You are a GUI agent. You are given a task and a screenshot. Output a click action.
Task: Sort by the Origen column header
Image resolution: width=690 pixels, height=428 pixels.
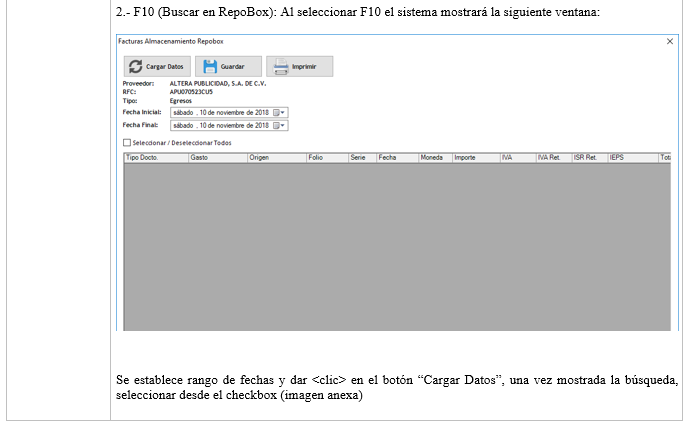tap(277, 157)
